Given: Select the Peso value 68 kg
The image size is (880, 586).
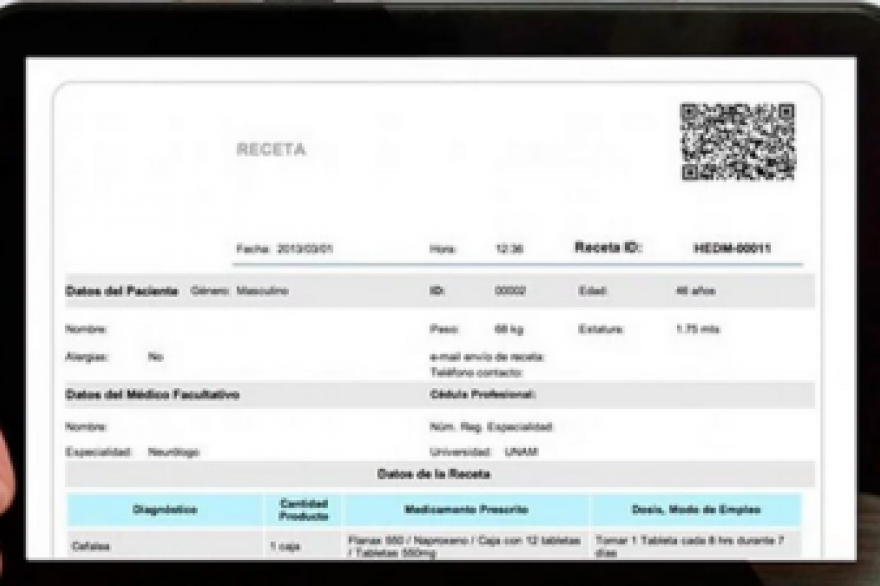Looking at the screenshot, I should pyautogui.click(x=509, y=329).
